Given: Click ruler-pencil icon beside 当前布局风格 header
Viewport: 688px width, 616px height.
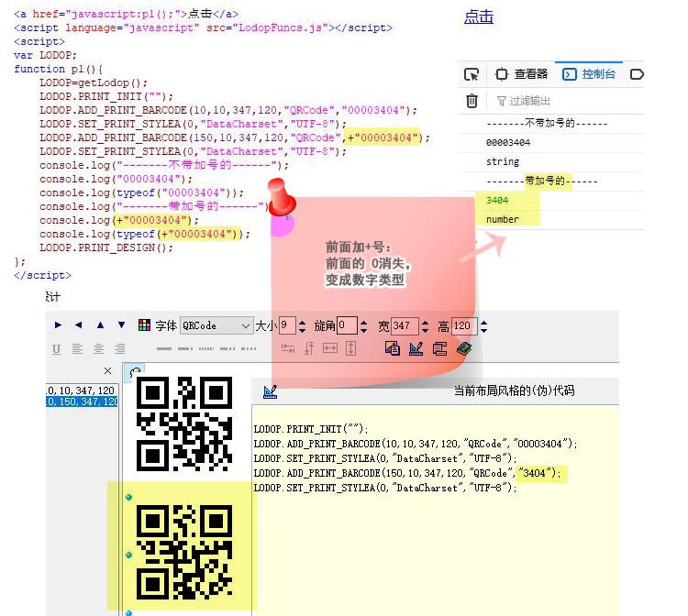Looking at the screenshot, I should 271,391.
